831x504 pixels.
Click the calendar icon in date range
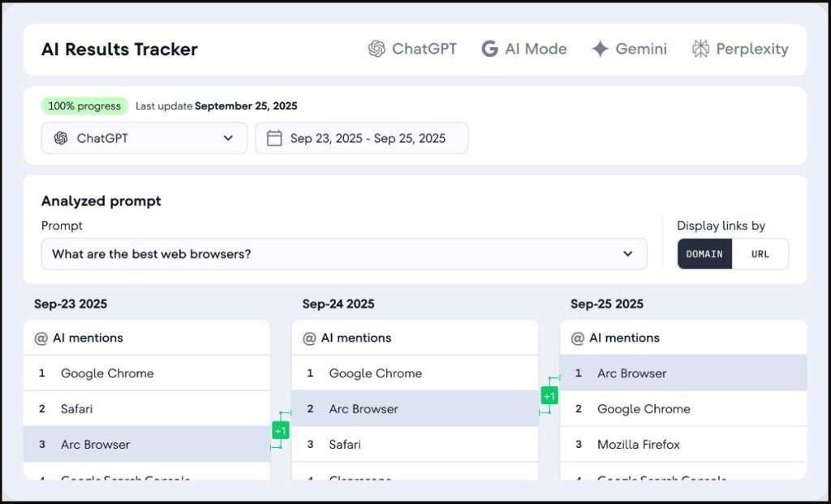pyautogui.click(x=274, y=138)
